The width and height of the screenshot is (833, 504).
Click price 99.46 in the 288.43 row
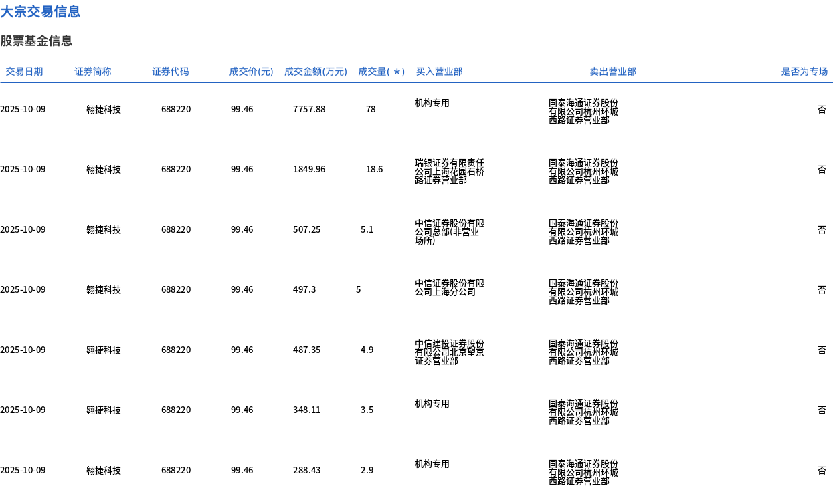(242, 470)
